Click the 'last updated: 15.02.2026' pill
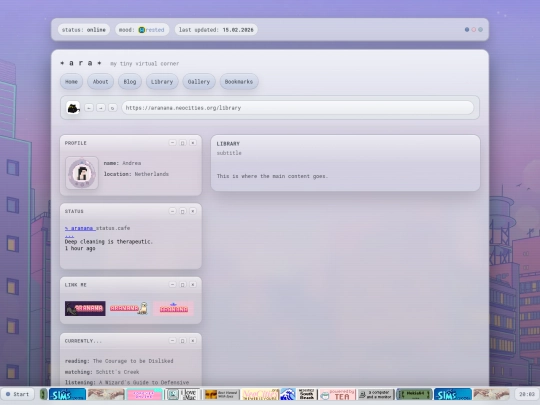Screen dimensions: 540x405 pyautogui.click(x=216, y=30)
